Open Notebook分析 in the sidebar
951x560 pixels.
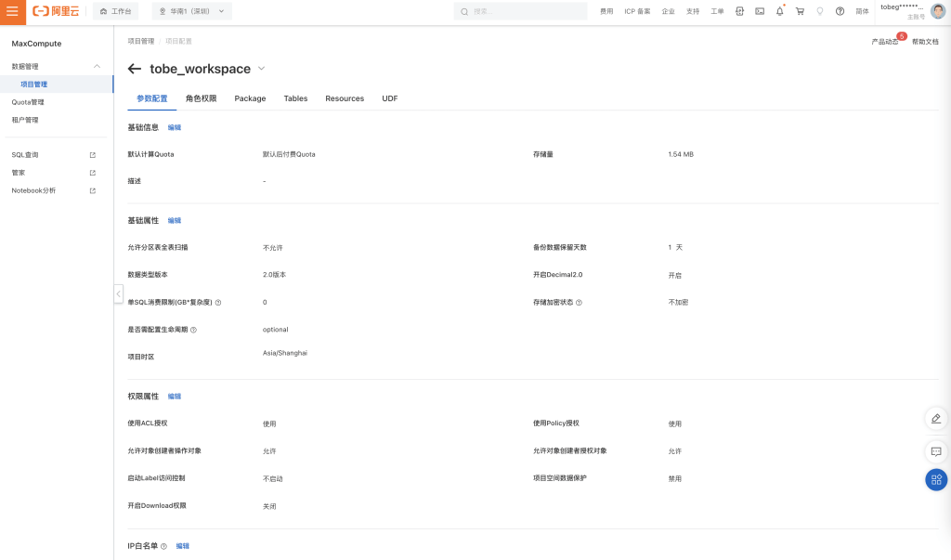click(33, 190)
